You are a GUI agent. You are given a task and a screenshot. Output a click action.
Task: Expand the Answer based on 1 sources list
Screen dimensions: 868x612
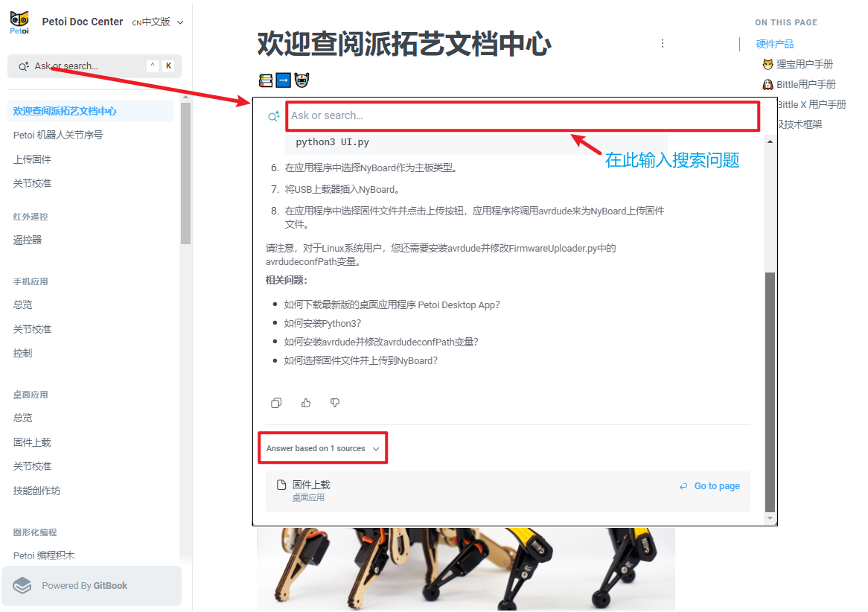pos(322,448)
